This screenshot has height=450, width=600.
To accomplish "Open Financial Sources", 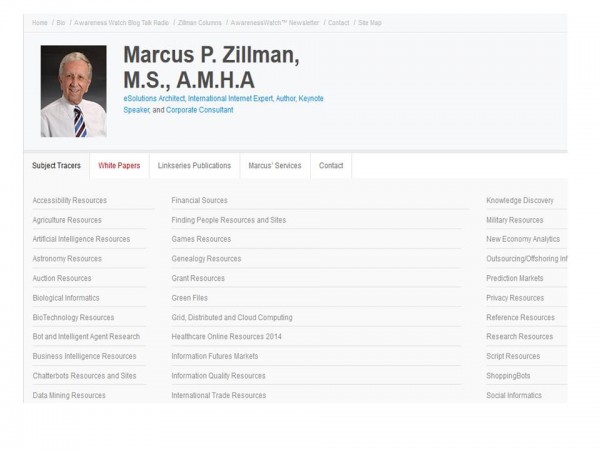I will [199, 200].
